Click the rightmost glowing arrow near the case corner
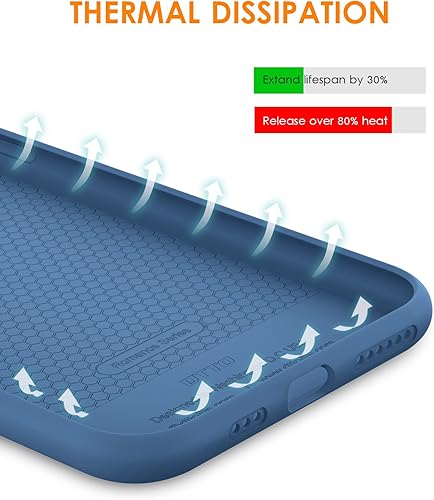The height and width of the screenshot is (500, 434). click(328, 250)
